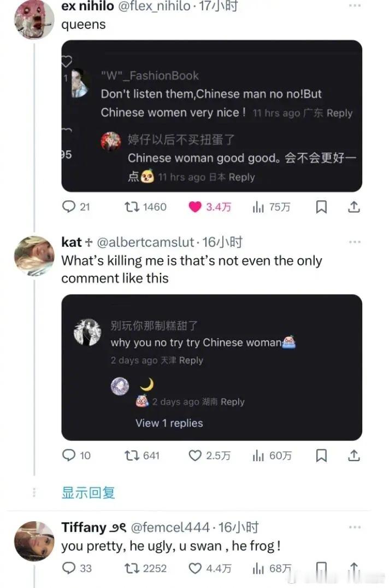Image resolution: width=389 pixels, height=588 pixels.
Task: Like kat's tweet with 2.5万 likes
Action: coord(195,455)
